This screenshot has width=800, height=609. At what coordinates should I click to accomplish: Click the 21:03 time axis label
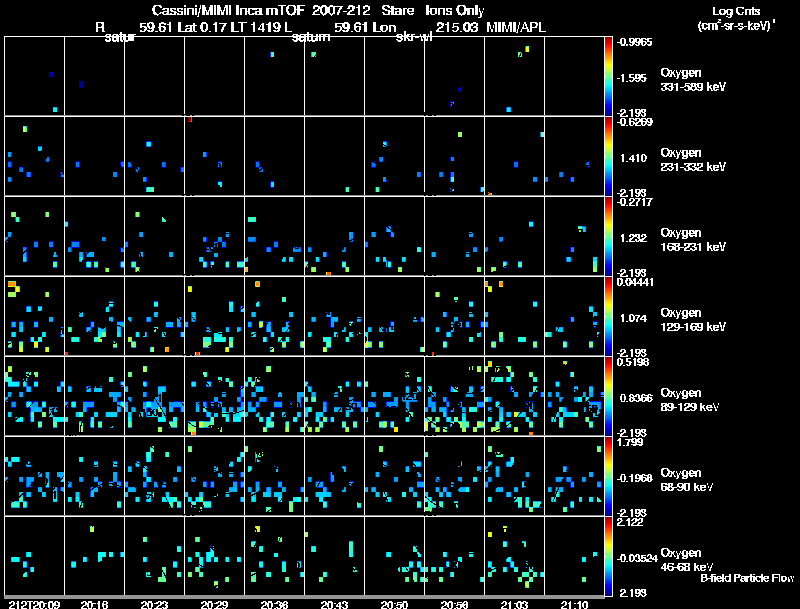(x=514, y=604)
